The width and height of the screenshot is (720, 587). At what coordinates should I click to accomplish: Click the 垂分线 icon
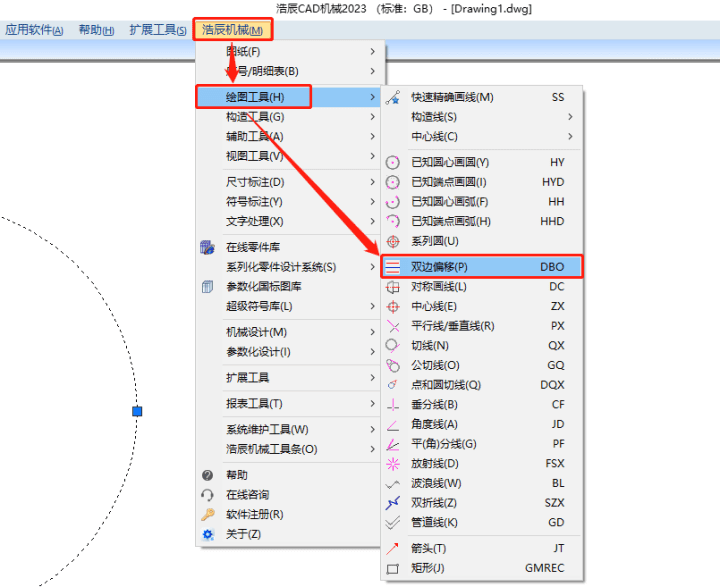(393, 405)
